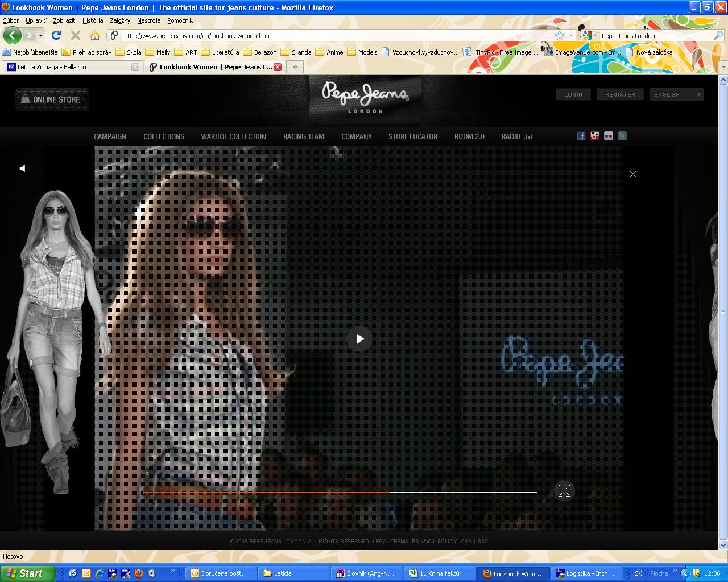This screenshot has width=728, height=582.
Task: Open the Súbor menu
Action: point(11,20)
